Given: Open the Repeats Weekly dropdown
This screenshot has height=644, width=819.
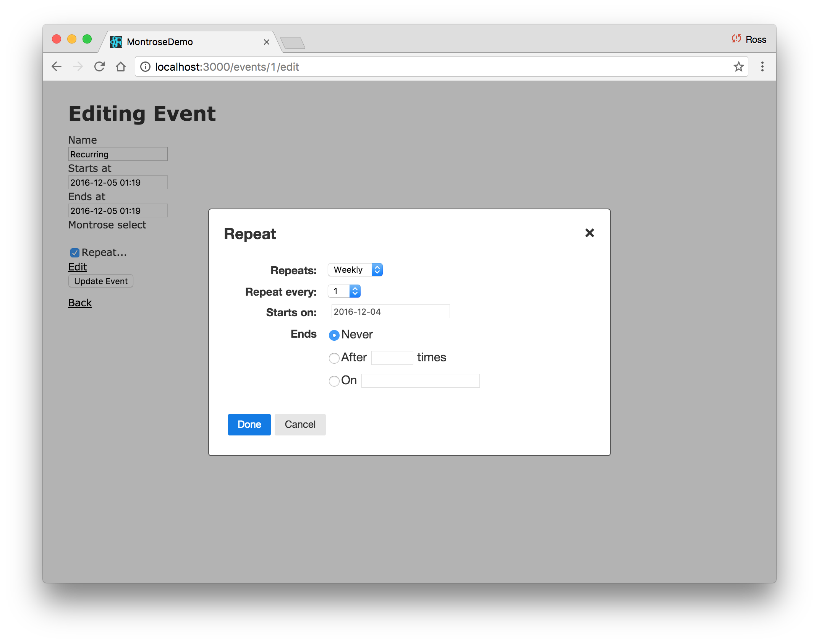Looking at the screenshot, I should [355, 270].
